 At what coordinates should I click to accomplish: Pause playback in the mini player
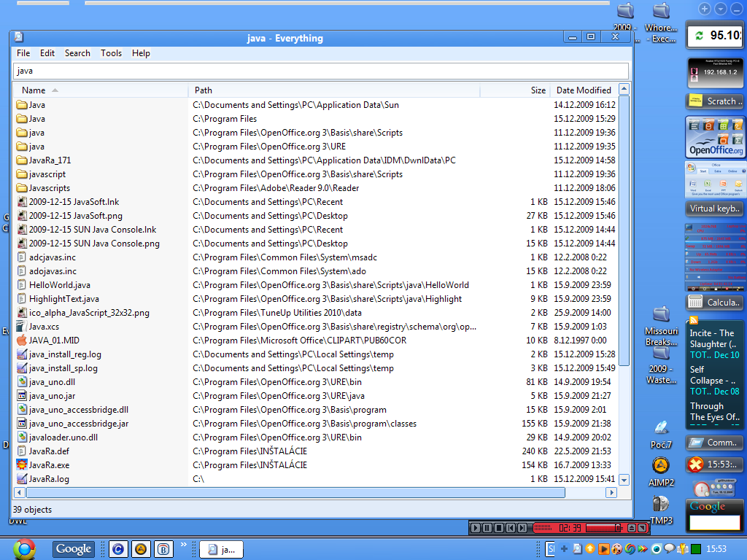coord(488,528)
